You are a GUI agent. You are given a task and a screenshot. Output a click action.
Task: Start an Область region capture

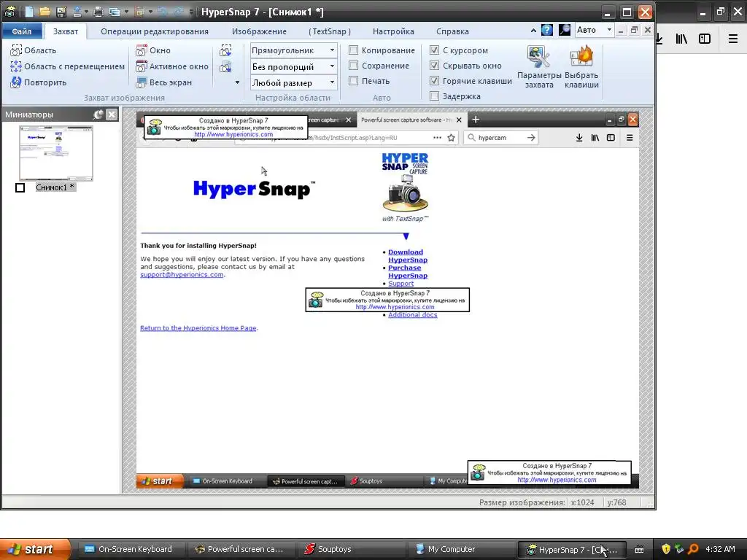click(34, 50)
